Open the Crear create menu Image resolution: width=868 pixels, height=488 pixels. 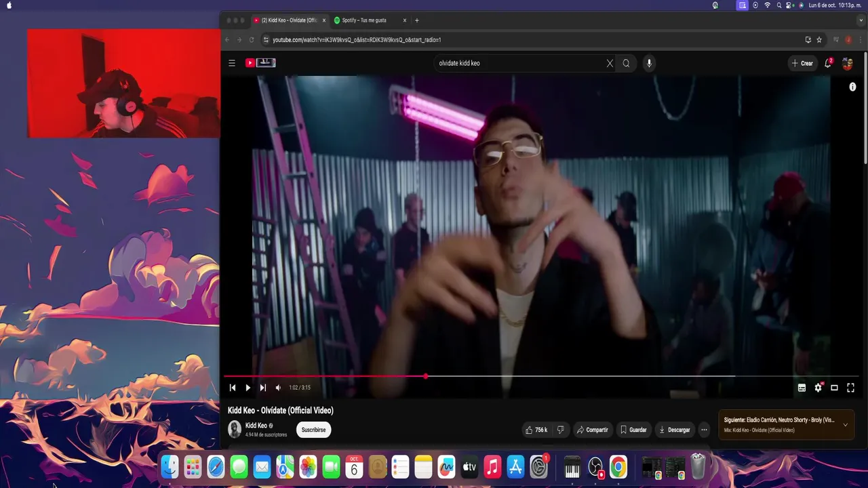tap(802, 63)
